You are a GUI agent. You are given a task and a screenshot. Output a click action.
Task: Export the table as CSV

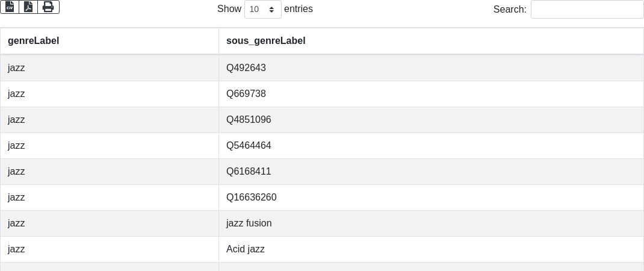pyautogui.click(x=10, y=7)
